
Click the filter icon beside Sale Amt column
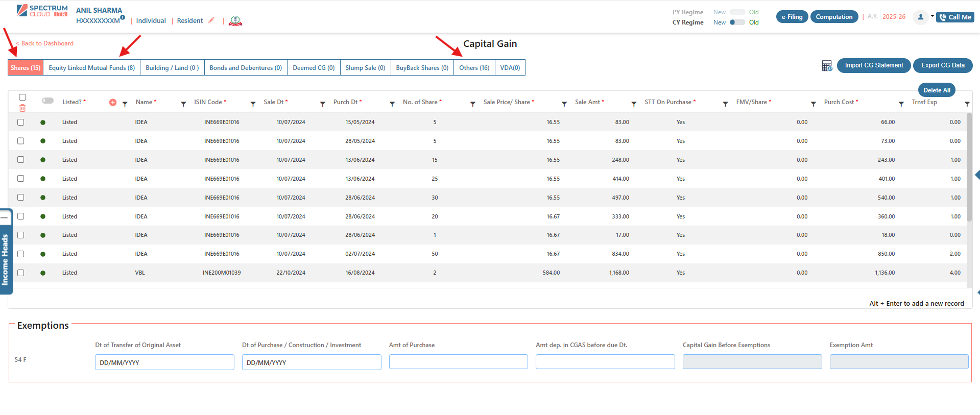[634, 104]
